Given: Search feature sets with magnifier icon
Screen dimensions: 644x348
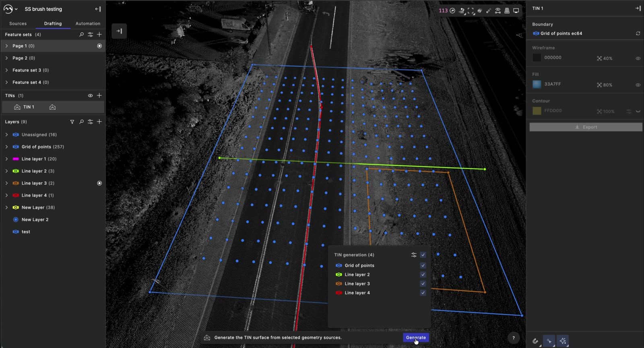Looking at the screenshot, I should [81, 35].
